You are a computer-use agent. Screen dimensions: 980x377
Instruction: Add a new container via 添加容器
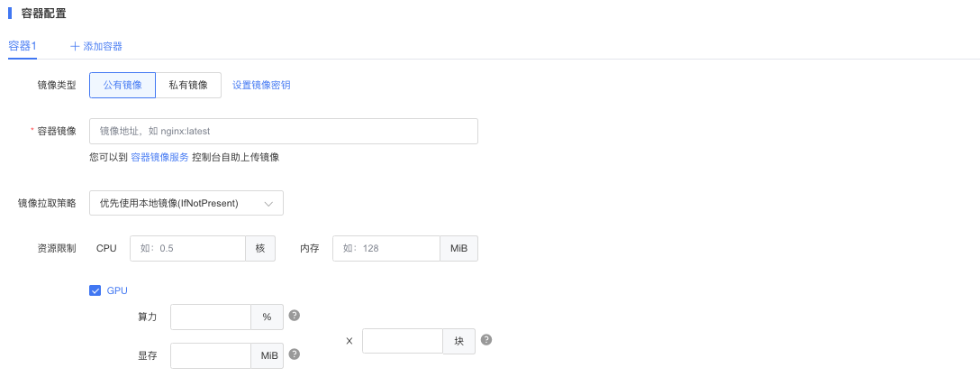click(x=96, y=46)
